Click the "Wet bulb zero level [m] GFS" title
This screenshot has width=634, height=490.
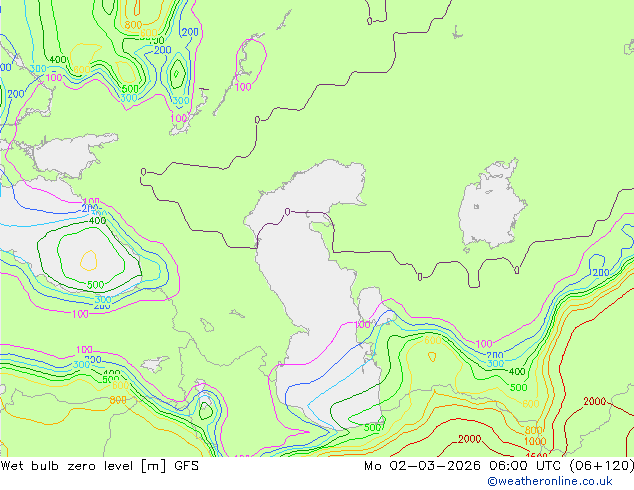100,466
